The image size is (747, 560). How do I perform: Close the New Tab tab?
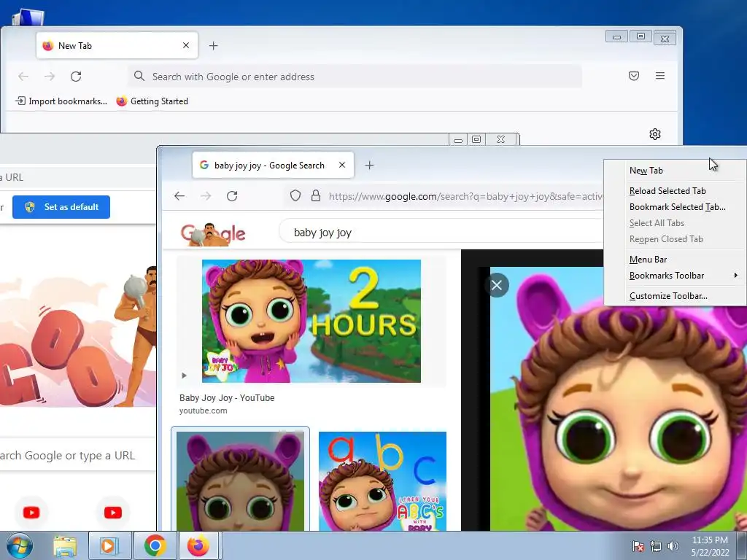186,45
